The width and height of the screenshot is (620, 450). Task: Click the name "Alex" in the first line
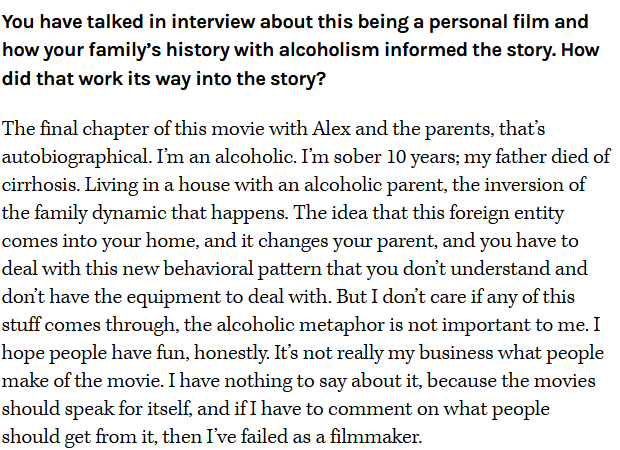[331, 129]
